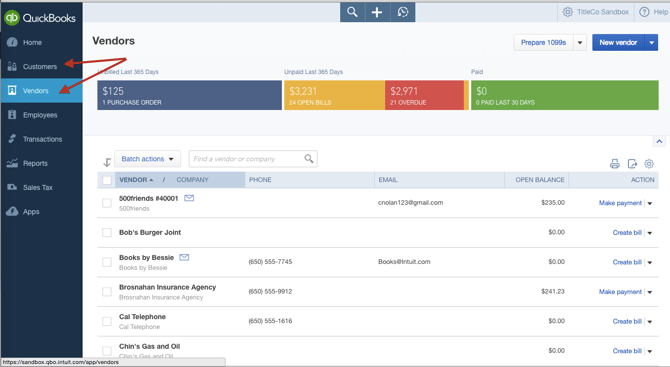Check the Chin's Gas and Oil checkbox
Image resolution: width=670 pixels, height=367 pixels.
pos(107,351)
